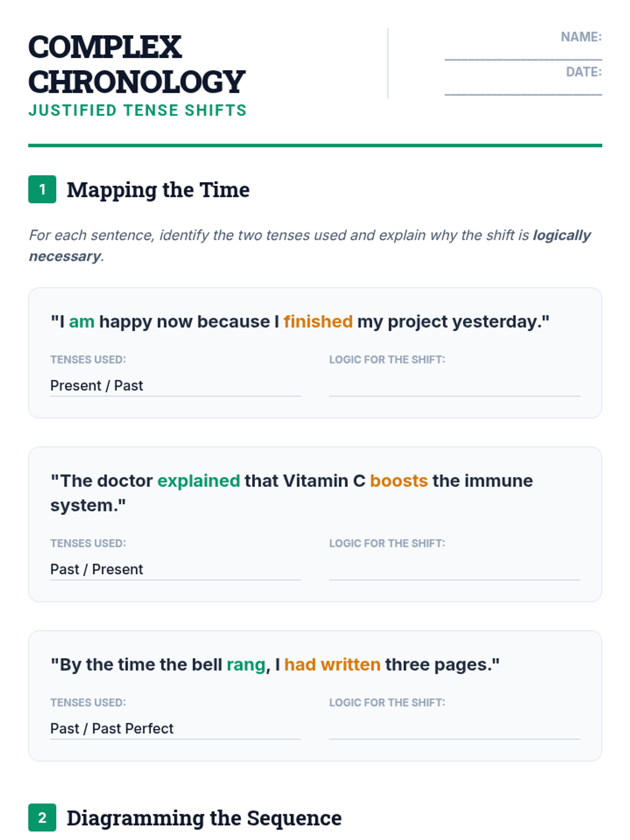
Task: Click the "JUSTIFIED TENSE SHIFTS" subtitle
Action: tap(138, 110)
